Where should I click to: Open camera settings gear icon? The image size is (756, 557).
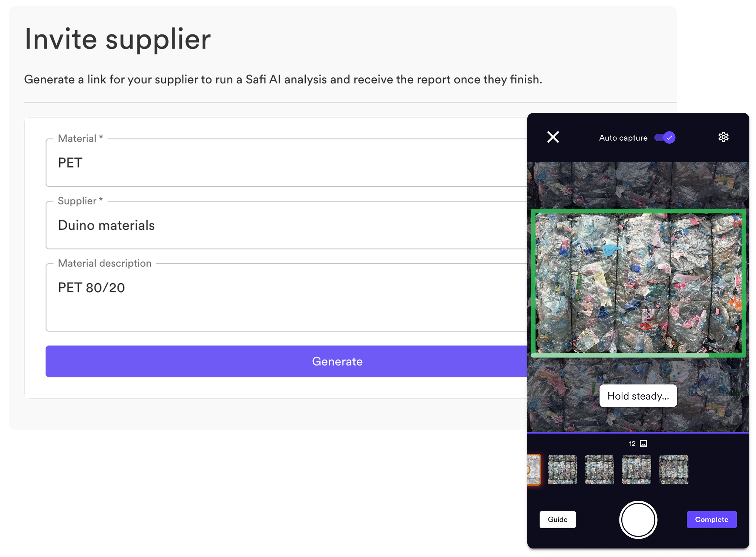tap(723, 137)
